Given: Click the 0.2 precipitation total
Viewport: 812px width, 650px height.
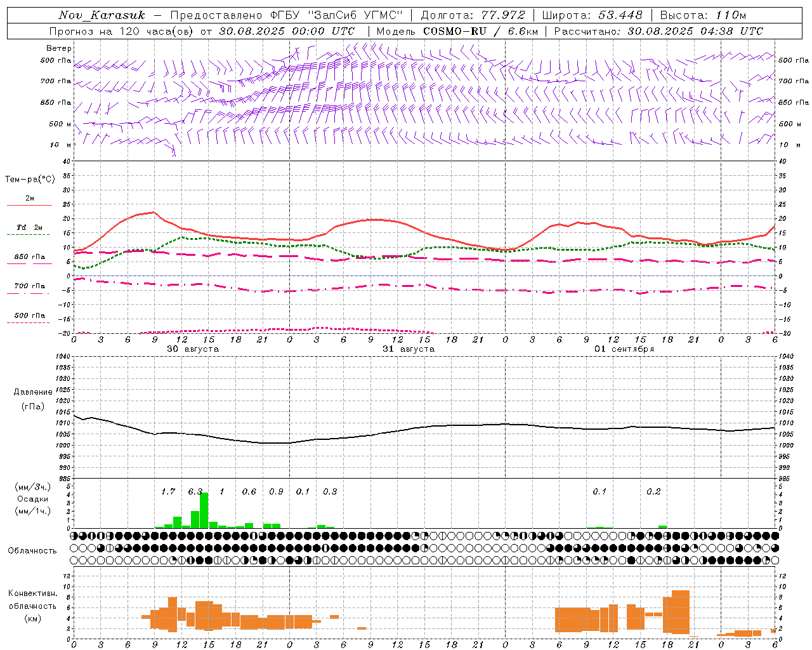Looking at the screenshot, I should coord(653,492).
